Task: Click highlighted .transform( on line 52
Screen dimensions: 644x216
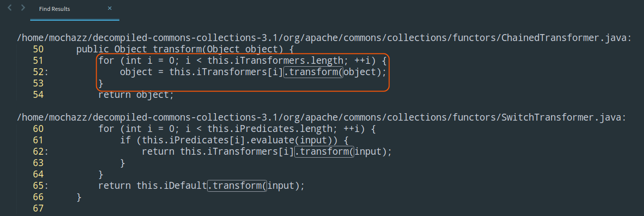Action: (314, 72)
